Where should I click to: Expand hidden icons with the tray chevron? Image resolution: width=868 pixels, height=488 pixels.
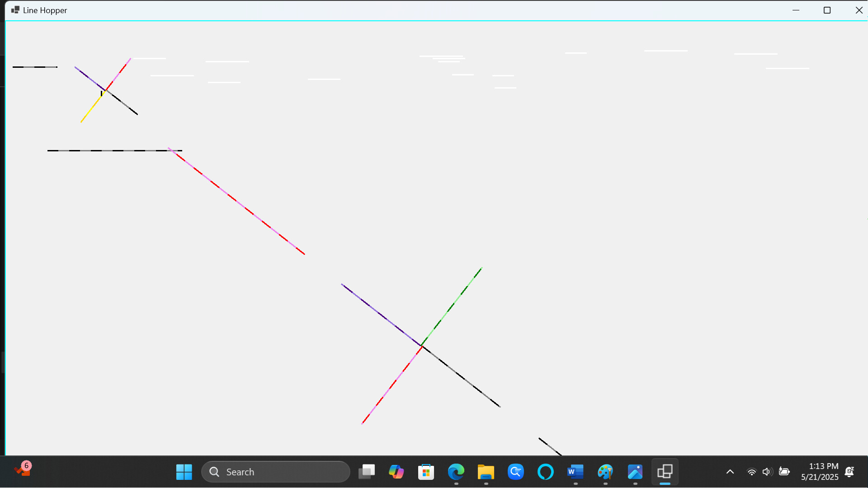tap(730, 472)
